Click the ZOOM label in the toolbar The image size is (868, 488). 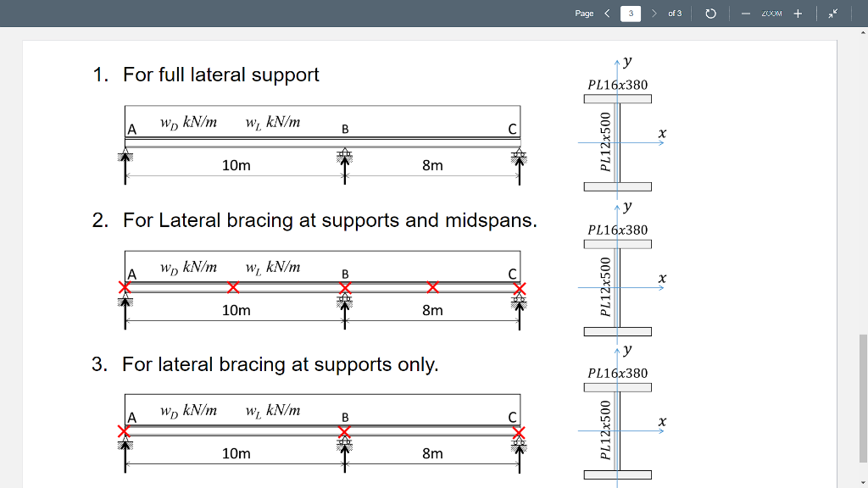[x=770, y=13]
